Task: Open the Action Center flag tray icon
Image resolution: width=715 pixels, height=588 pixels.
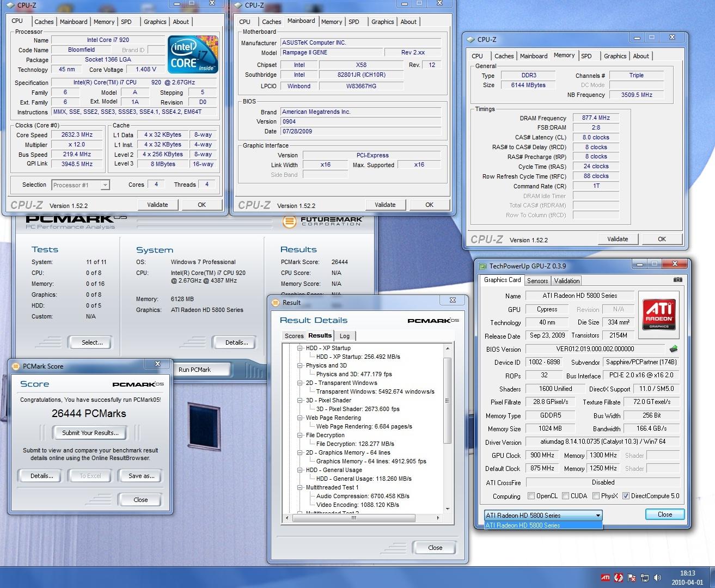Action: (632, 578)
